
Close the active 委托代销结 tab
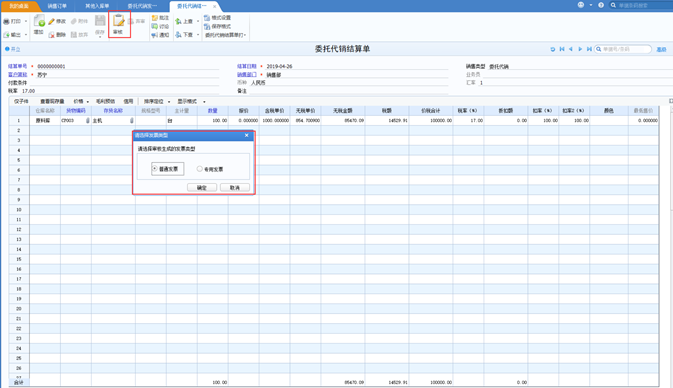(x=215, y=6)
